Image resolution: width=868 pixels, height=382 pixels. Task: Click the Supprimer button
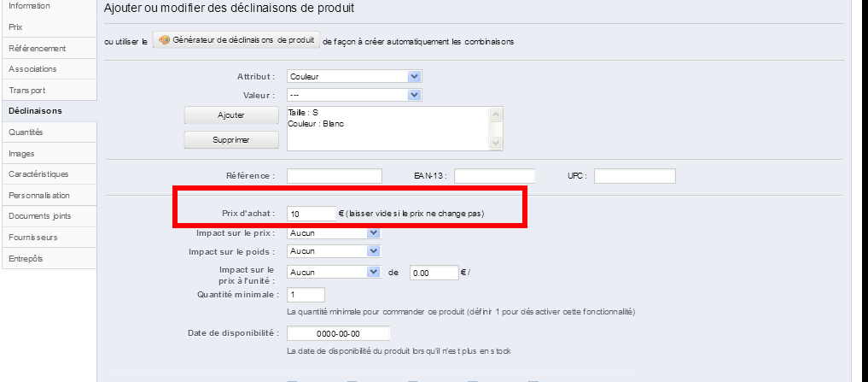pyautogui.click(x=230, y=139)
